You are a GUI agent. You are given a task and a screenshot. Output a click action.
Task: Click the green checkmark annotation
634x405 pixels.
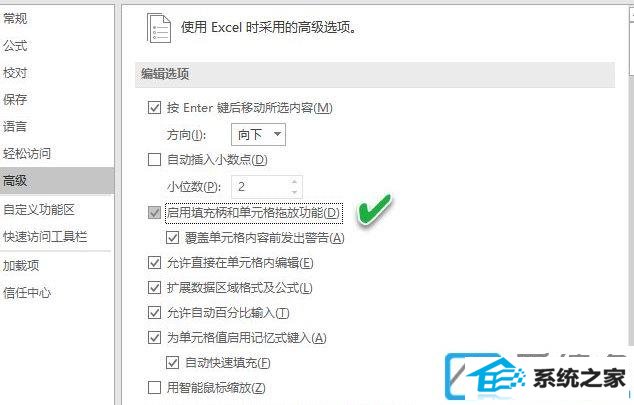point(374,208)
